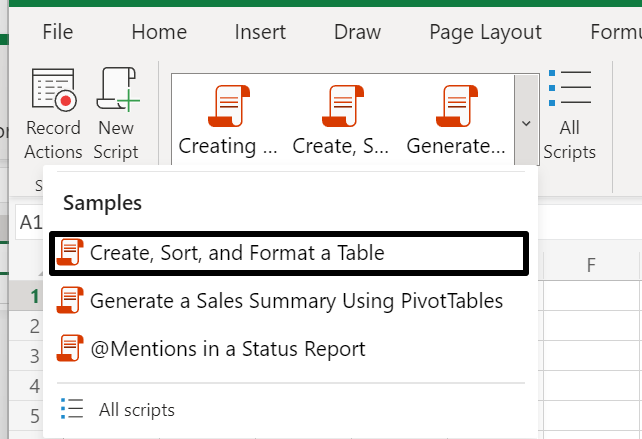Go to the Draw tab

click(357, 32)
